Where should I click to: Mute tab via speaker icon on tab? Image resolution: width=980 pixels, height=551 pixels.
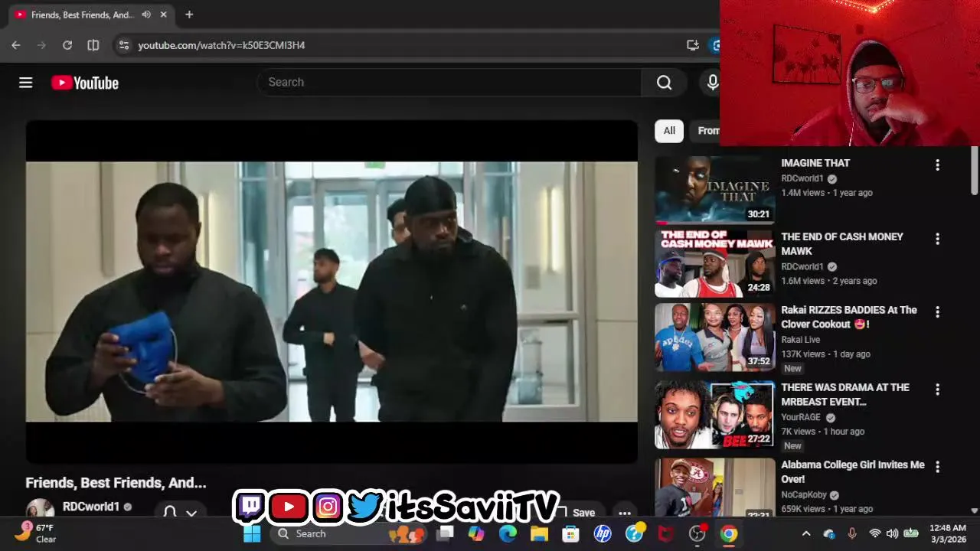pyautogui.click(x=146, y=15)
